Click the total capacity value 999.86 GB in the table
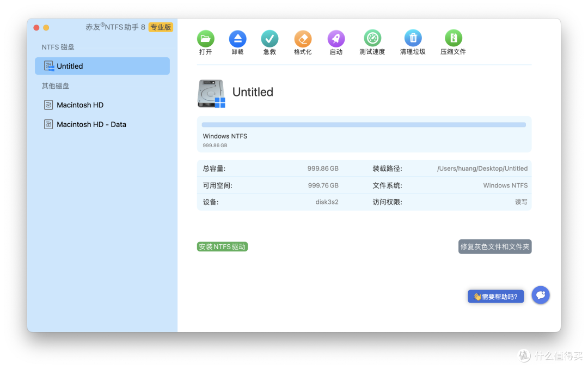588x368 pixels. point(323,168)
